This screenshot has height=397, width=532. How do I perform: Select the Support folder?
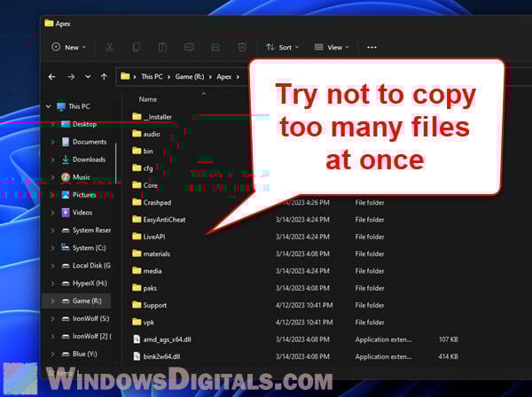pos(150,305)
